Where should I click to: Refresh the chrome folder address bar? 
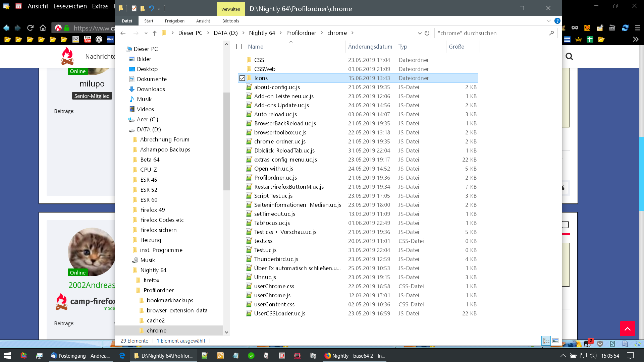(x=427, y=33)
